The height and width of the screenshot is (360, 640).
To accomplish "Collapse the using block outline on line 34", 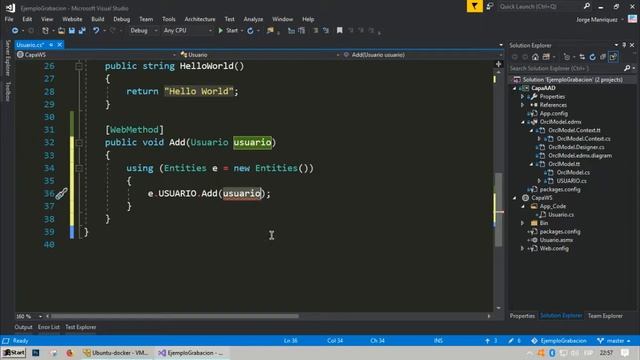I will coord(79,168).
